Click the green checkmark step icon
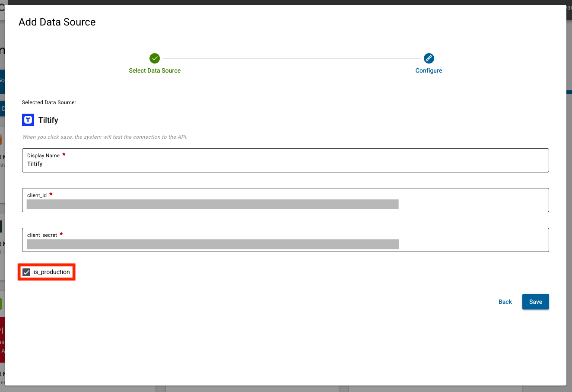Image resolution: width=572 pixels, height=392 pixels. tap(155, 58)
